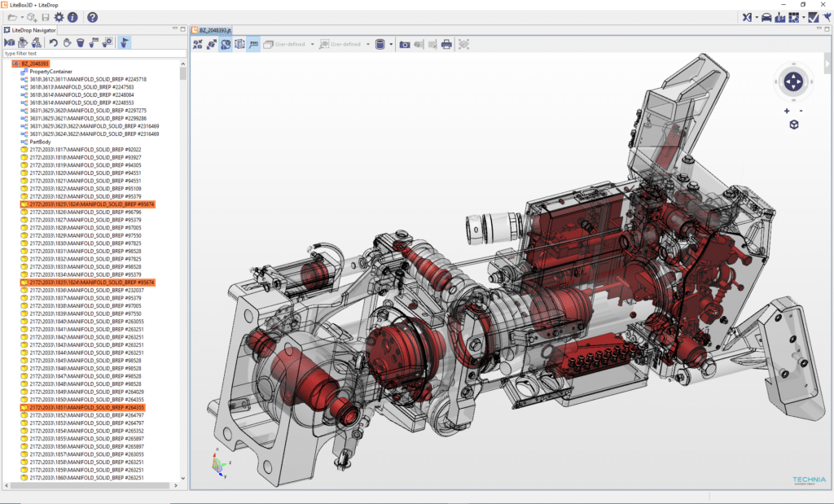Click Navigator tree vertical scrollbar down arrow
This screenshot has height=504, width=834.
(183, 478)
